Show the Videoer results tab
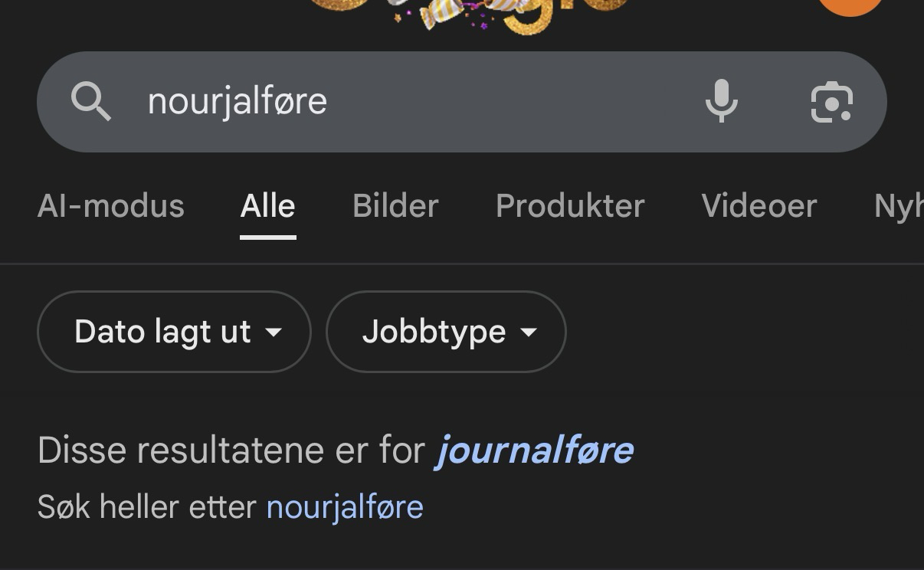924x570 pixels. pyautogui.click(x=759, y=206)
